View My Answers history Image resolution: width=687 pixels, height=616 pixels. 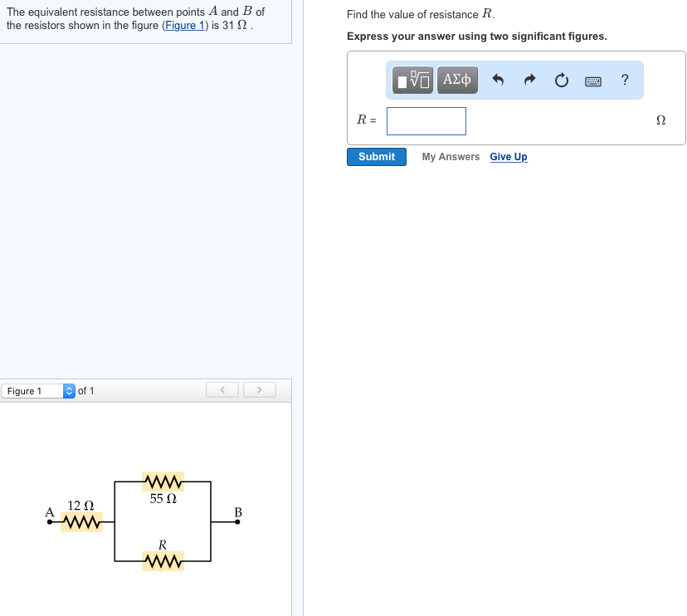pyautogui.click(x=451, y=156)
